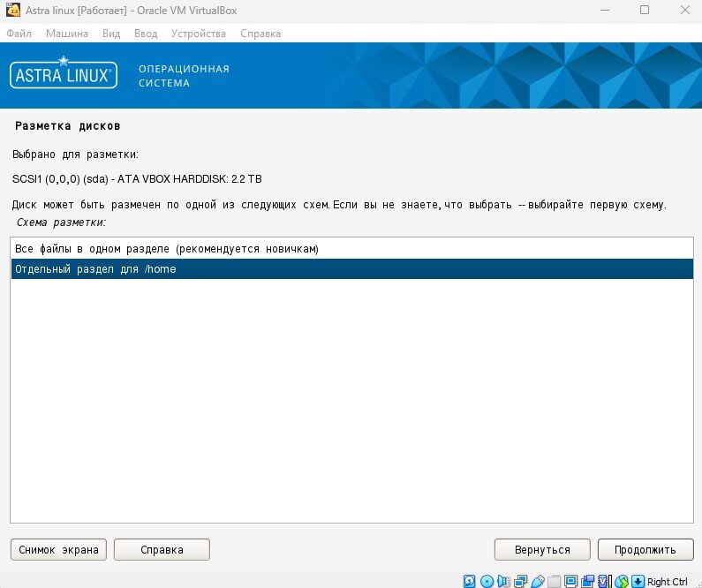The height and width of the screenshot is (588, 702).
Task: Click the display settings status icon
Action: pyautogui.click(x=570, y=581)
